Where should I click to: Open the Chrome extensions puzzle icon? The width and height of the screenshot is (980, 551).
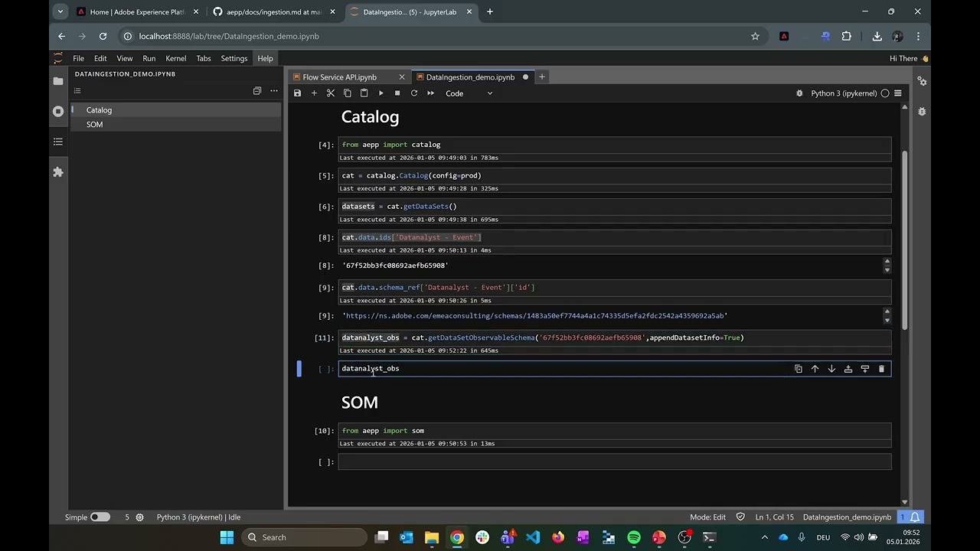[x=846, y=36]
